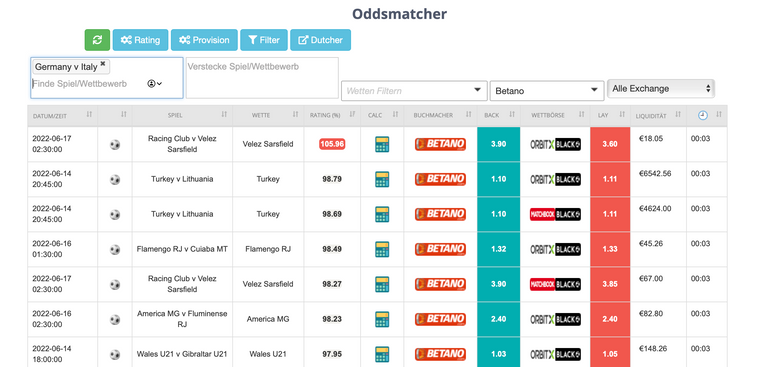Open calculator for 98.79 rating row
The height and width of the screenshot is (367, 760).
[x=382, y=179]
